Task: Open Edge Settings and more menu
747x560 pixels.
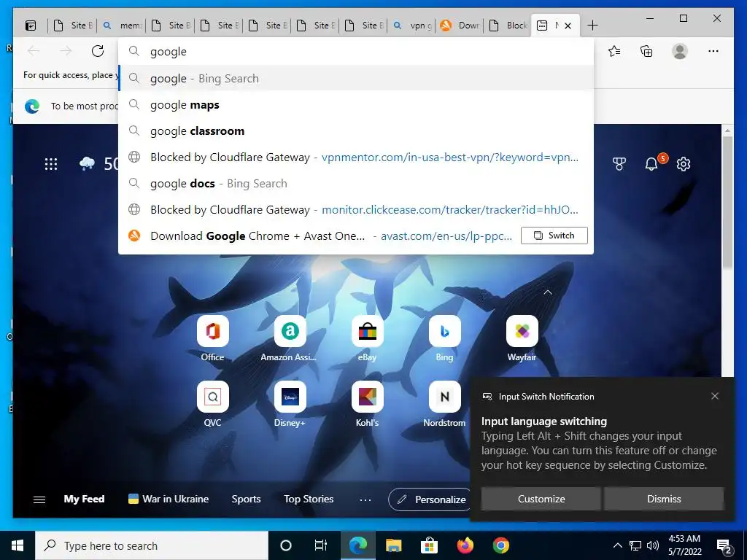Action: tap(713, 51)
